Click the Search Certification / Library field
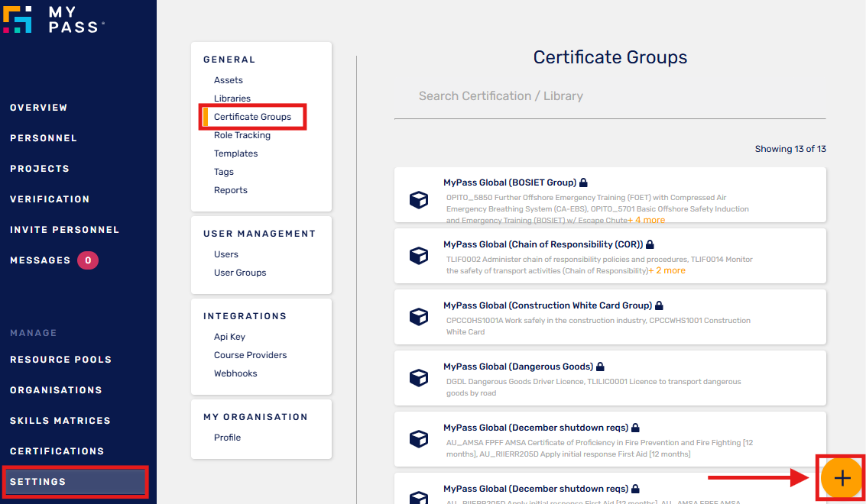The image size is (866, 504). tap(610, 97)
